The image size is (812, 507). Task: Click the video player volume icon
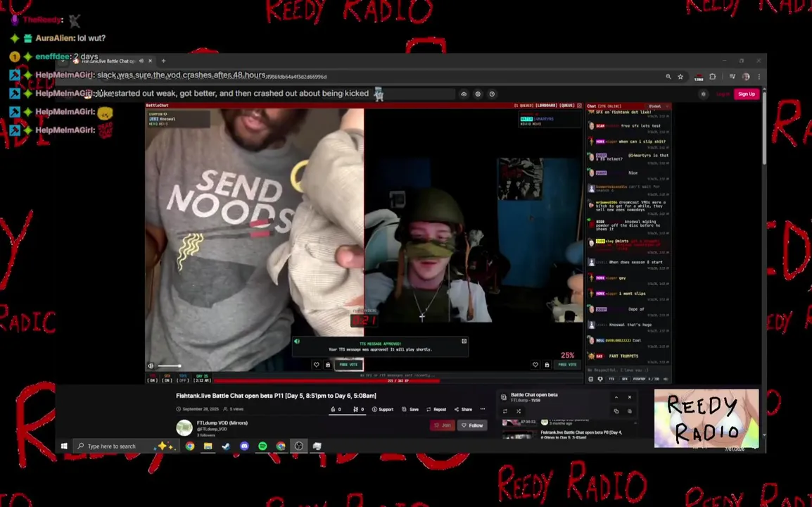151,365
